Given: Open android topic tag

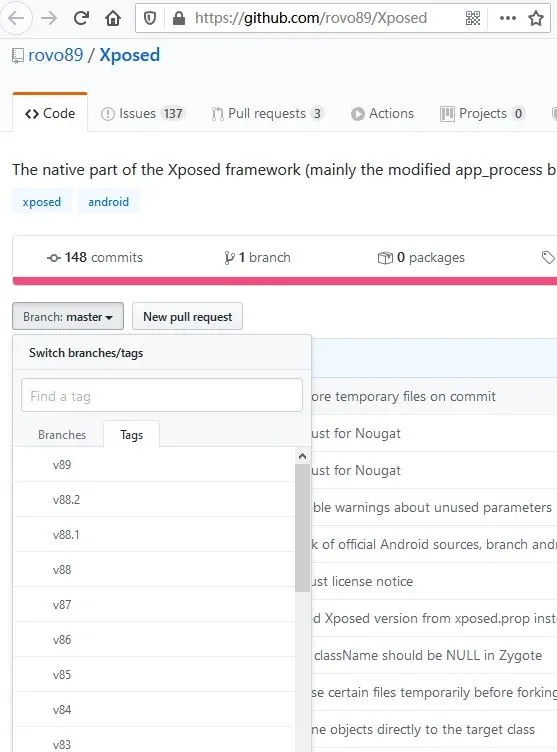Looking at the screenshot, I should pyautogui.click(x=108, y=202).
